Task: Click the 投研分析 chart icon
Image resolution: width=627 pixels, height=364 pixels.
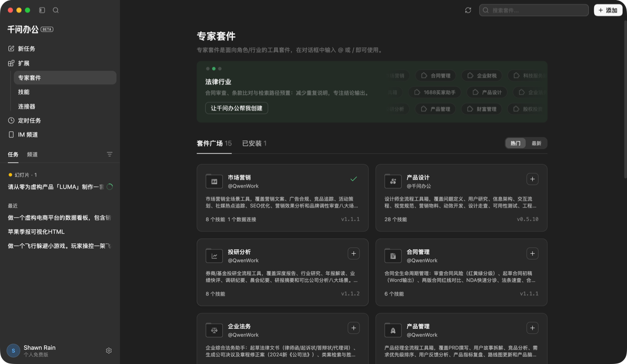Action: pos(214,256)
